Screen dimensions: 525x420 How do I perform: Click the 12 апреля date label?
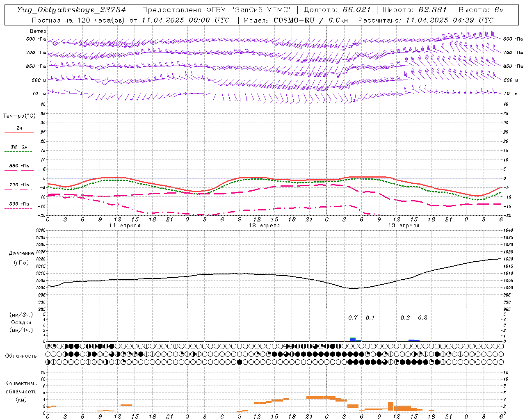tap(264, 226)
